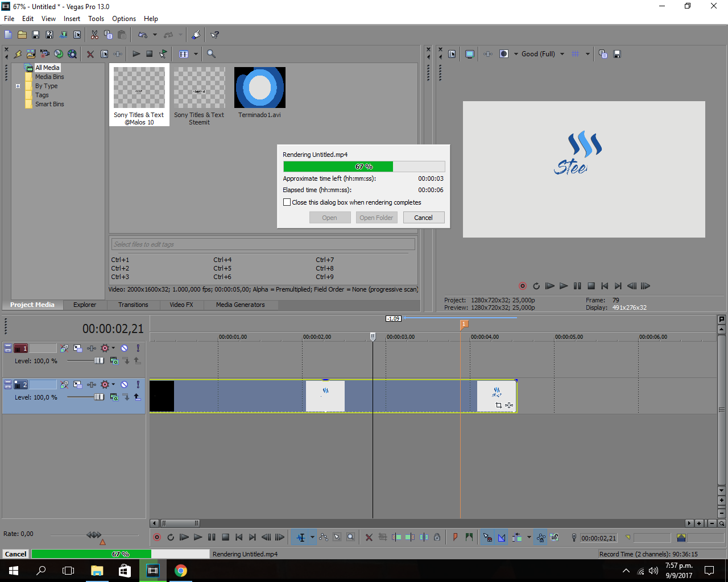Open the Insert menu
This screenshot has width=728, height=582.
[x=72, y=19]
